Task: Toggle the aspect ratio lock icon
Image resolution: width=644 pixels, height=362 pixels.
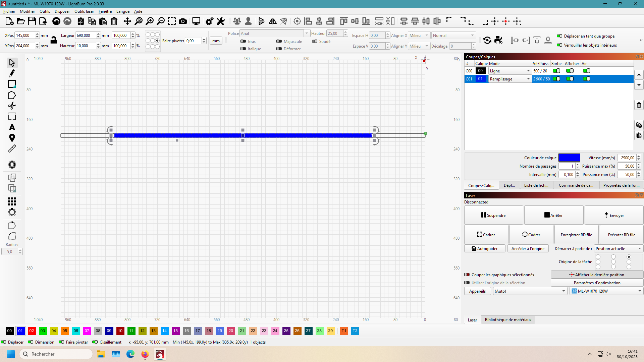Action: (54, 41)
